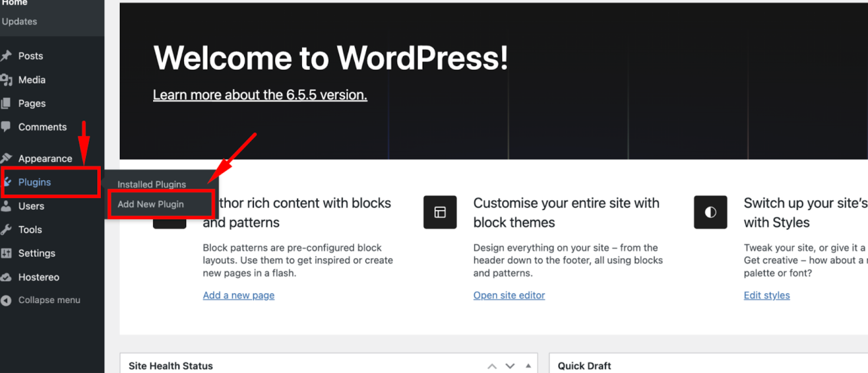Click the Site Health Status heading
The height and width of the screenshot is (373, 868).
[170, 366]
